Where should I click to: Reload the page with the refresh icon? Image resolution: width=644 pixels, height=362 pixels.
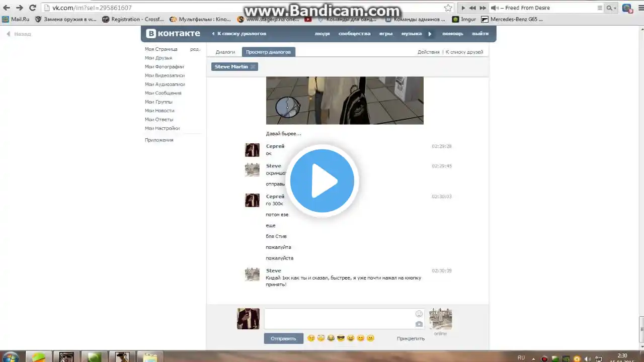coord(33,8)
